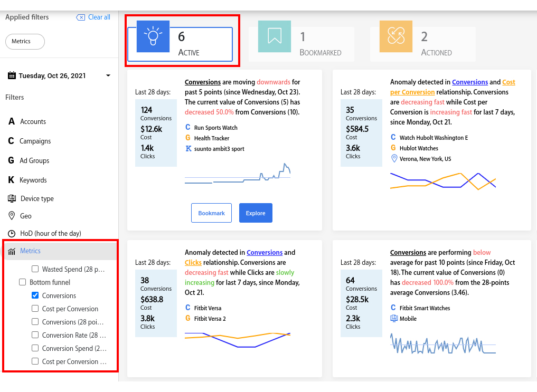Expand the Ad Groups filter
This screenshot has width=537, height=392.
tap(34, 160)
